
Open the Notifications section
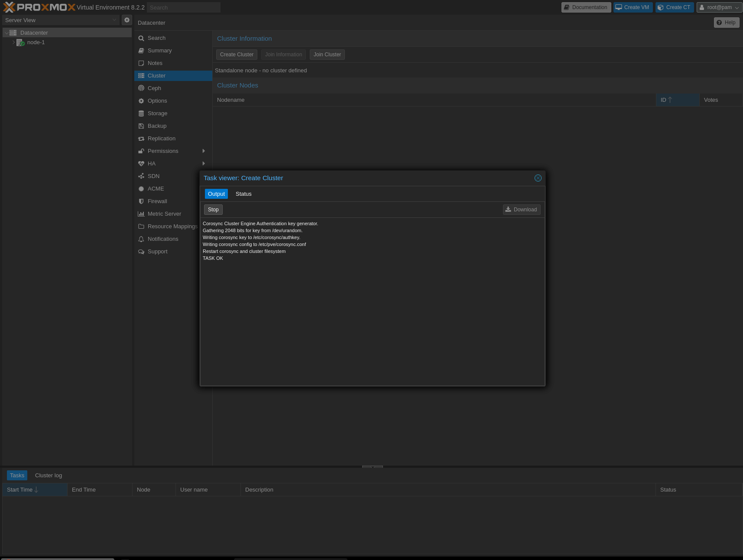pos(162,239)
